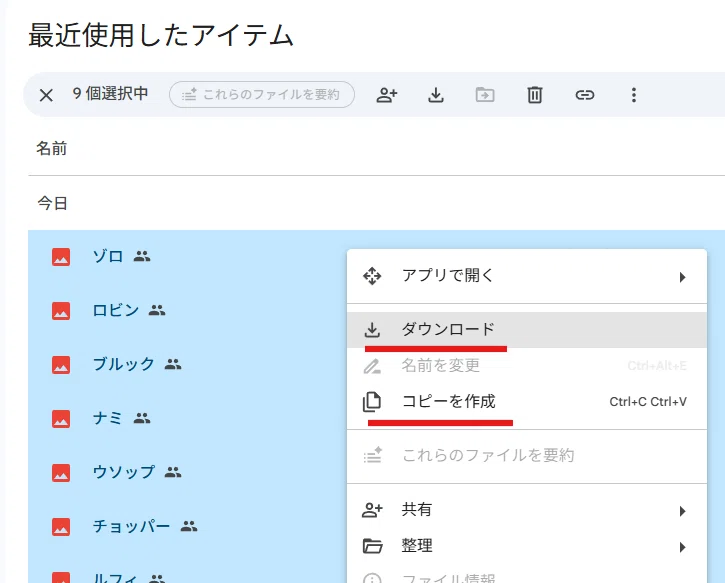725x583 pixels.
Task: Click the 9 個選択中 selection count text
Action: 111,94
